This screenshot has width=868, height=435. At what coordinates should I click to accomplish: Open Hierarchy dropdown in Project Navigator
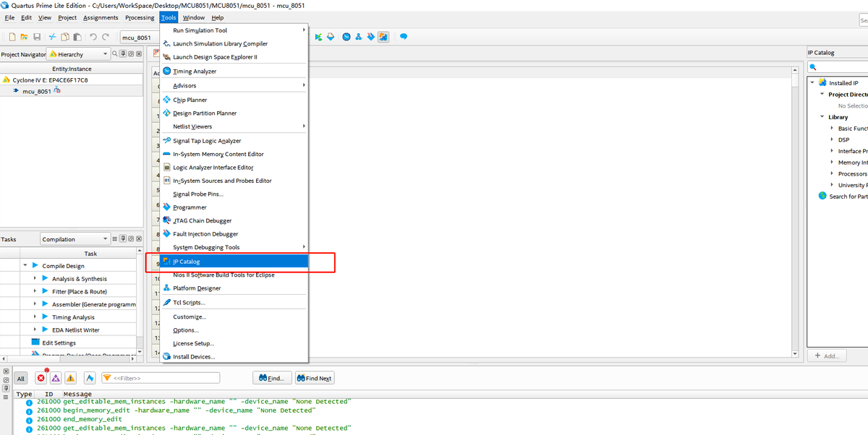click(78, 54)
